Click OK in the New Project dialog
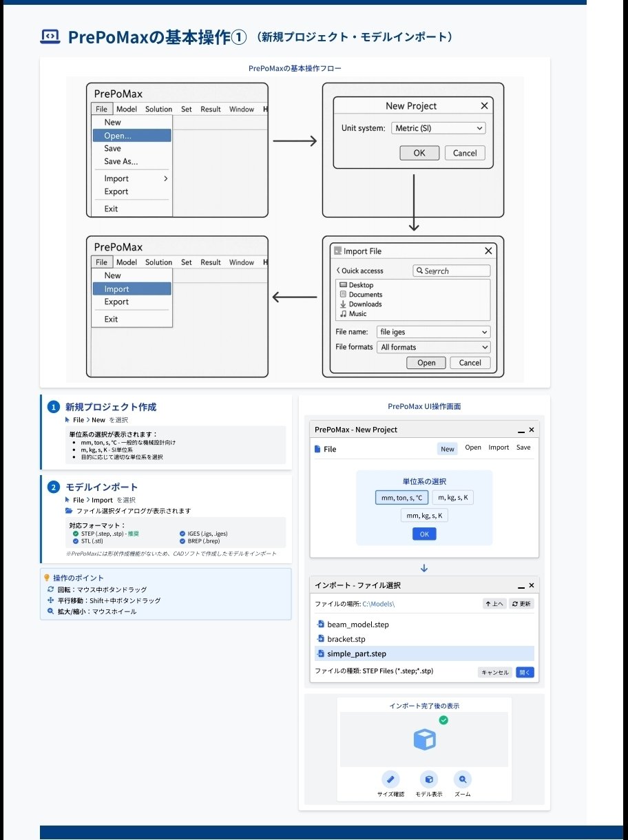The width and height of the screenshot is (628, 840). click(419, 153)
